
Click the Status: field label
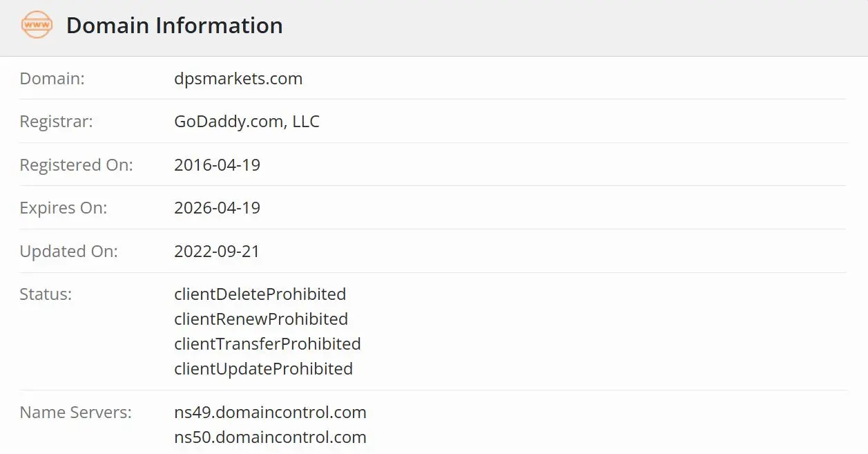pyautogui.click(x=46, y=294)
